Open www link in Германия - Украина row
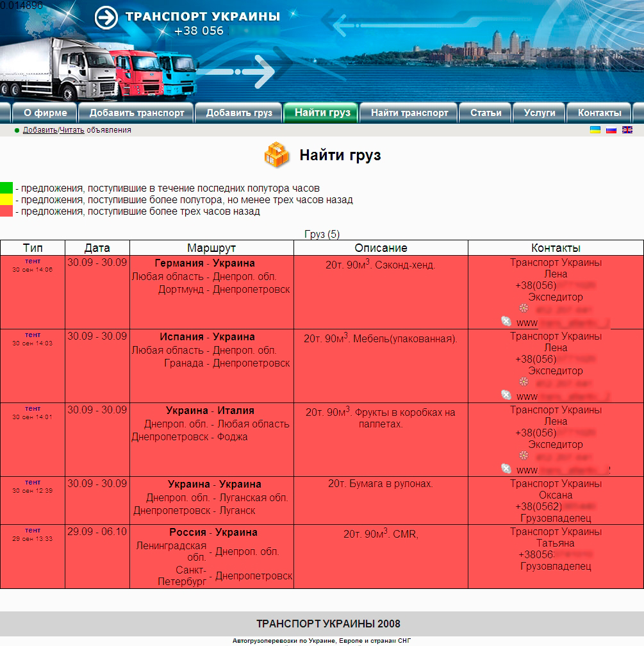This screenshot has height=646, width=644. [527, 323]
